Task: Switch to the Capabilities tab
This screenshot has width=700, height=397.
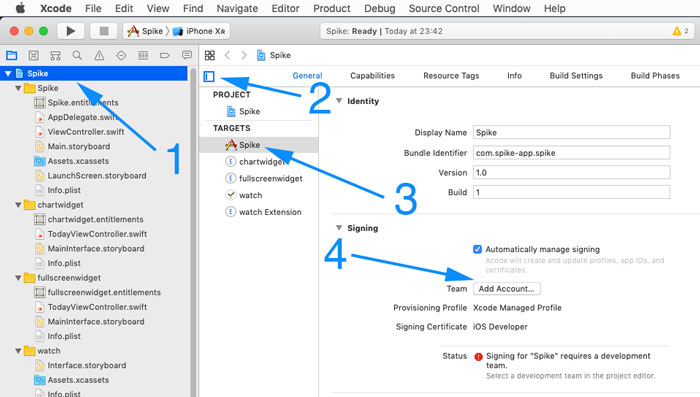Action: pyautogui.click(x=372, y=76)
